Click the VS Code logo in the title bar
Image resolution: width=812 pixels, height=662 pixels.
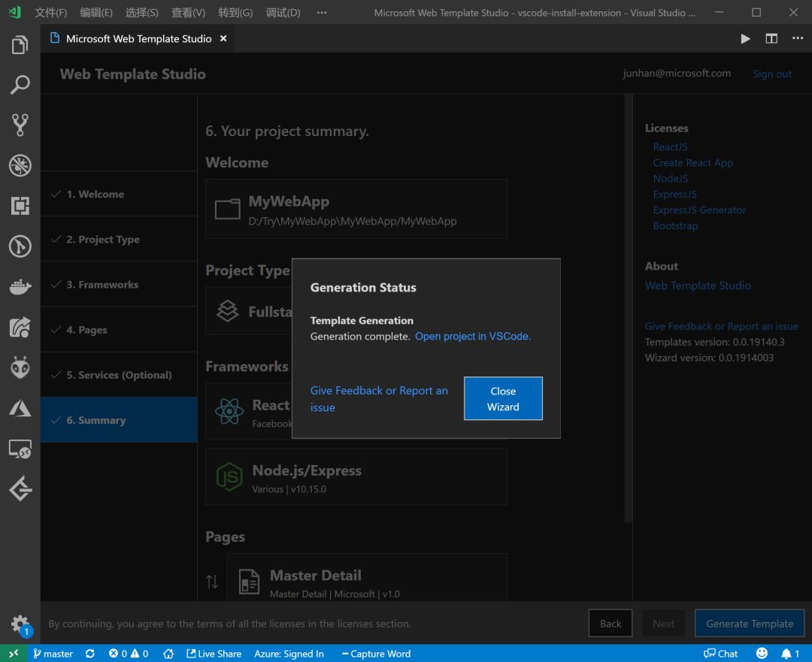[14, 13]
